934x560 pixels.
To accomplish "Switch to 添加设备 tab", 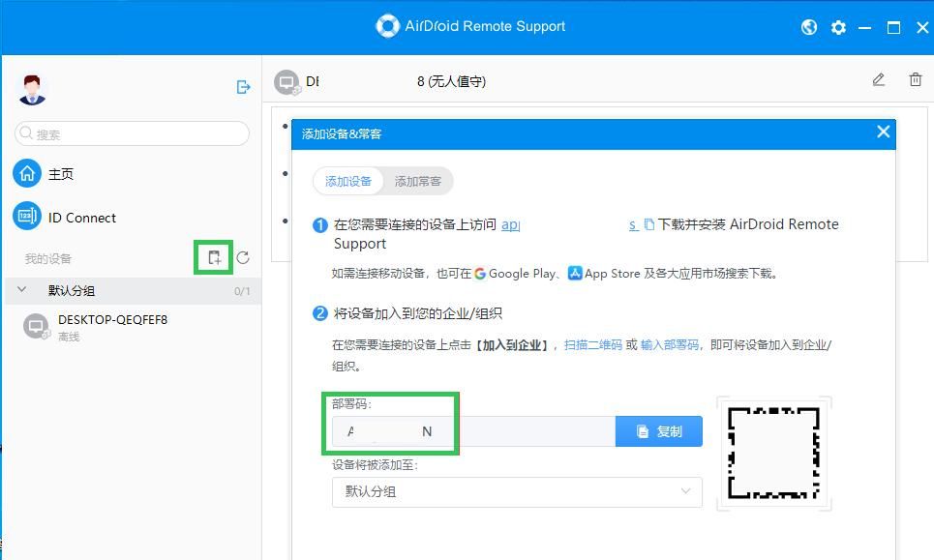I will 348,181.
